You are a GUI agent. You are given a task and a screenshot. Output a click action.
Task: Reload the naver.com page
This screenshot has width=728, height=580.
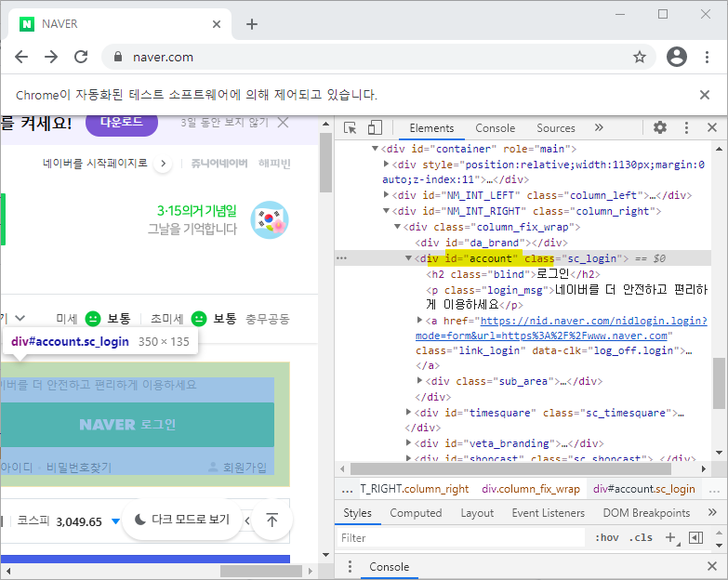[x=81, y=57]
